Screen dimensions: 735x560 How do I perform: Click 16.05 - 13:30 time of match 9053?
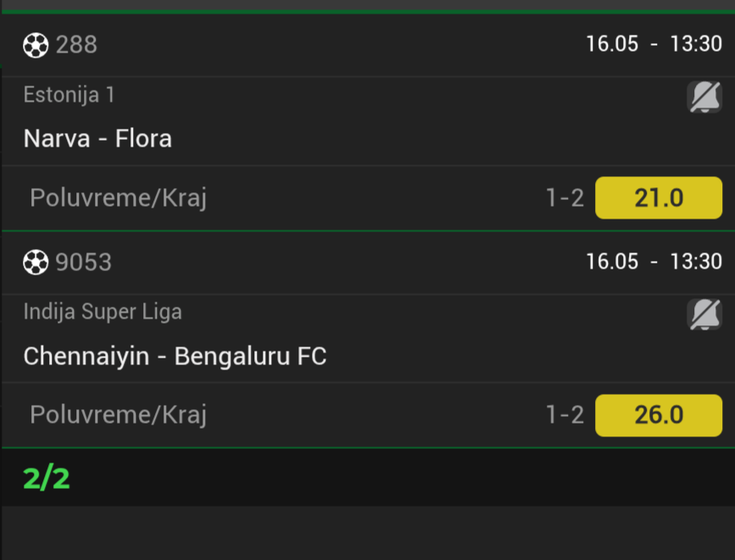tap(654, 262)
